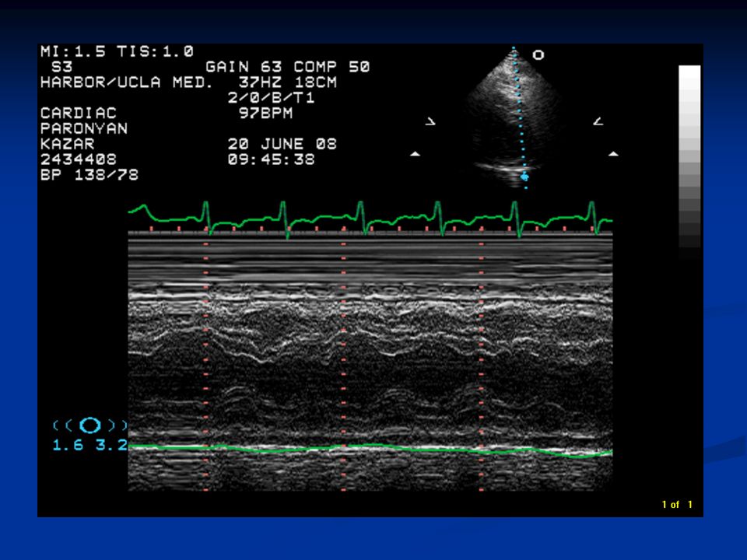The height and width of the screenshot is (560, 747).
Task: Click the '97BPM' heart rate value
Action: click(266, 114)
